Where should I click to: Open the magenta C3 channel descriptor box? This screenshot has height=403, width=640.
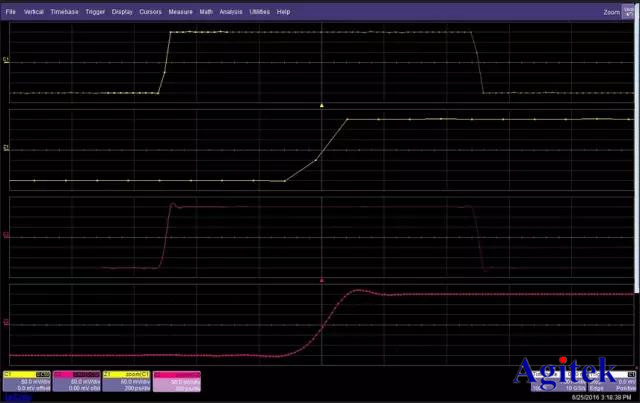pos(75,380)
